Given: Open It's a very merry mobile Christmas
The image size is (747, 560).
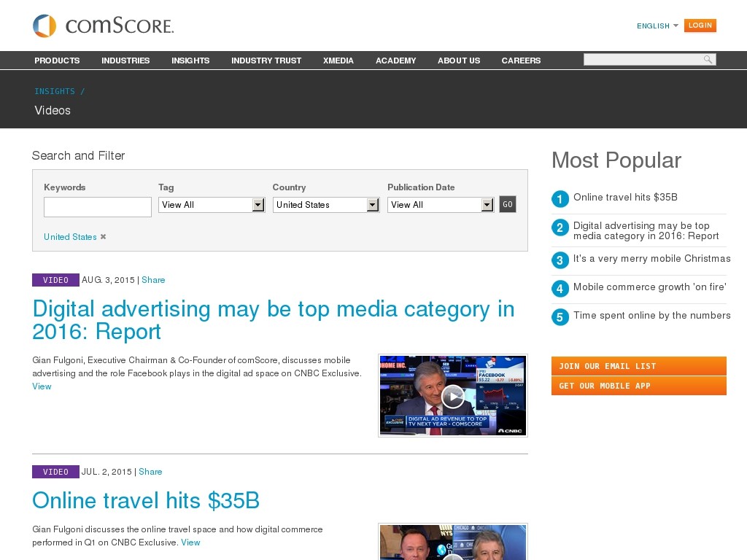Looking at the screenshot, I should point(651,259).
